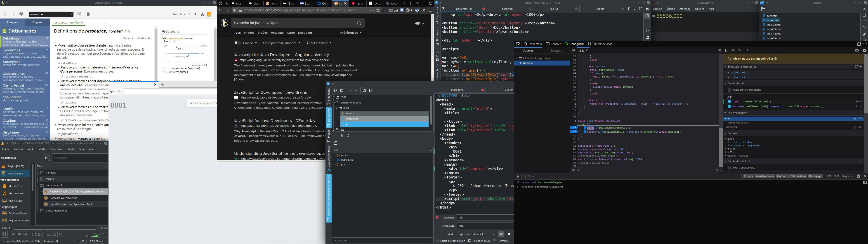Image resolution: width=868 pixels, height=244 pixels.
Task: Expand the ressources watch expression
Action: coord(728,73)
